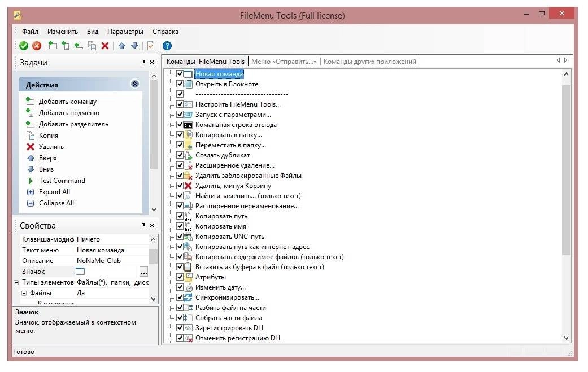588x372 pixels.
Task: Open the Изменить menu
Action: point(63,32)
